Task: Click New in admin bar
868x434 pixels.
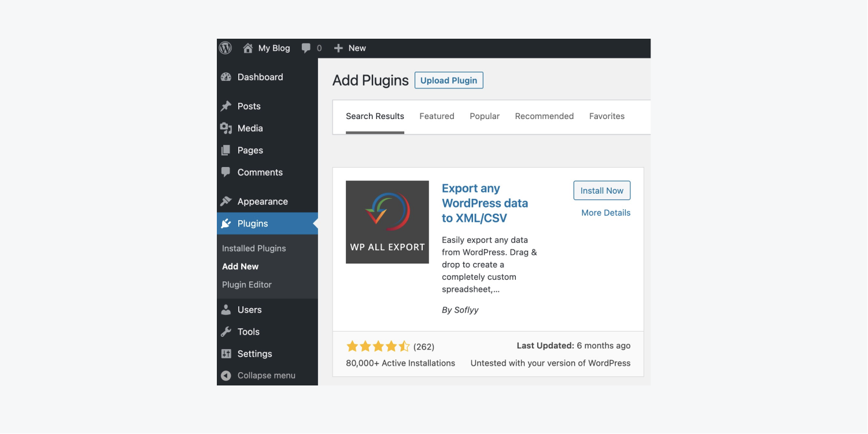Action: point(357,48)
